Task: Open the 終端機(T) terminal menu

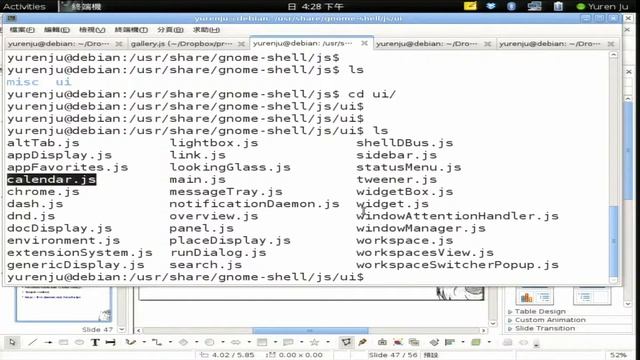Action: [131, 30]
